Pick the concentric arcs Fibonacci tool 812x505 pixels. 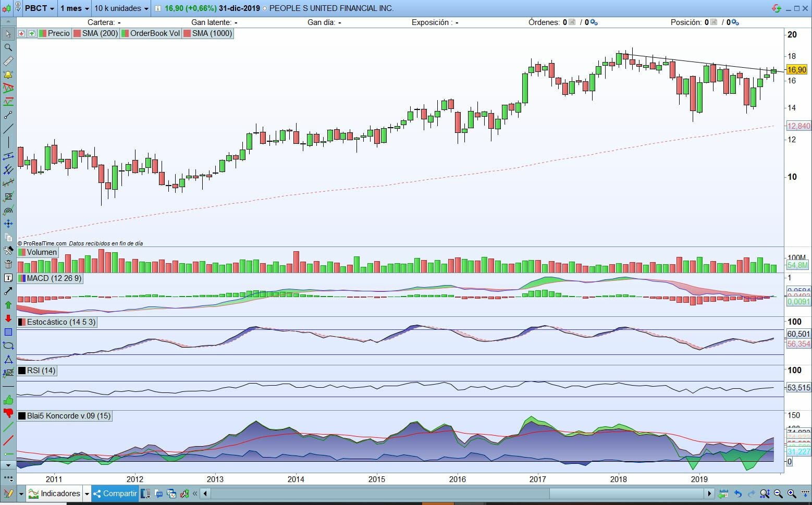[x=8, y=210]
